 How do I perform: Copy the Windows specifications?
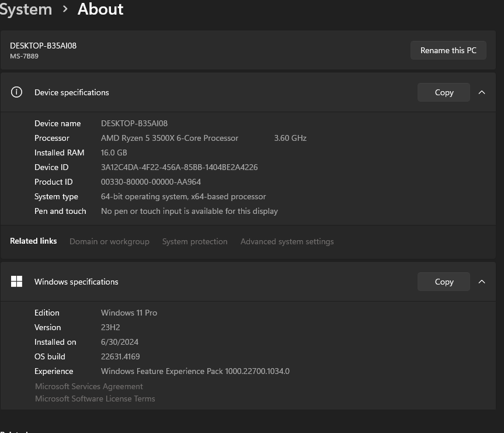[x=444, y=282]
